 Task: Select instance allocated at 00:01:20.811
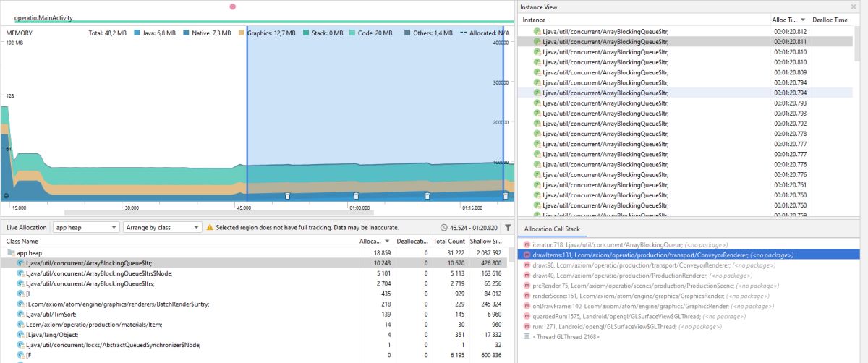coord(686,42)
